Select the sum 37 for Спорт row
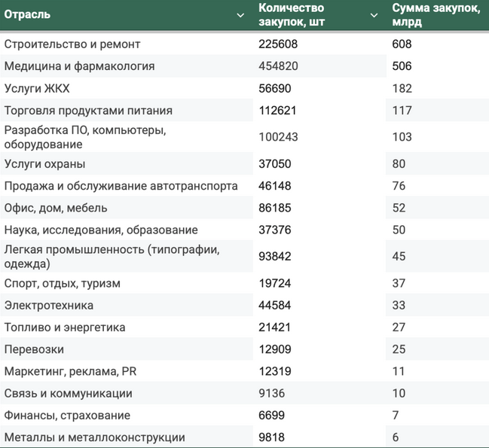Screen dimensions: 489x448 pos(399,284)
